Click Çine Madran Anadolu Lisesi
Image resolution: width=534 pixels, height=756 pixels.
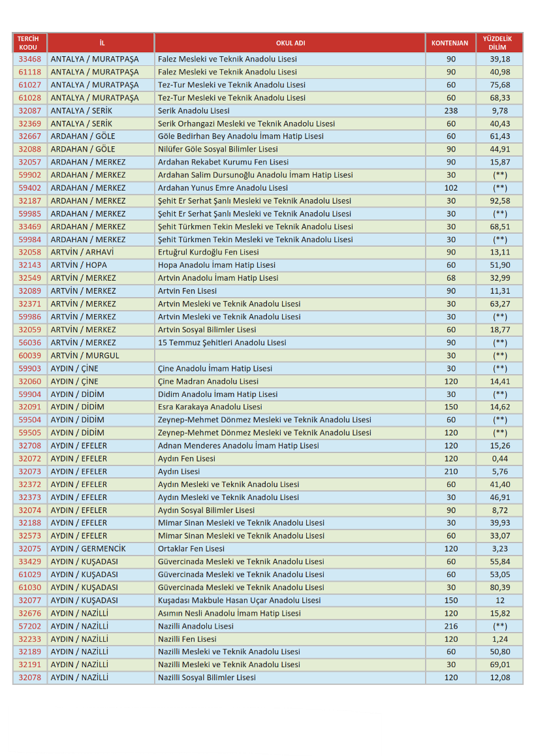pos(208,381)
